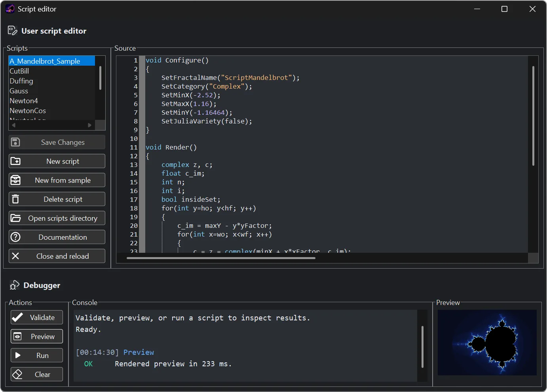The height and width of the screenshot is (392, 547).
Task: Click the Debugger bug icon
Action: coord(14,285)
